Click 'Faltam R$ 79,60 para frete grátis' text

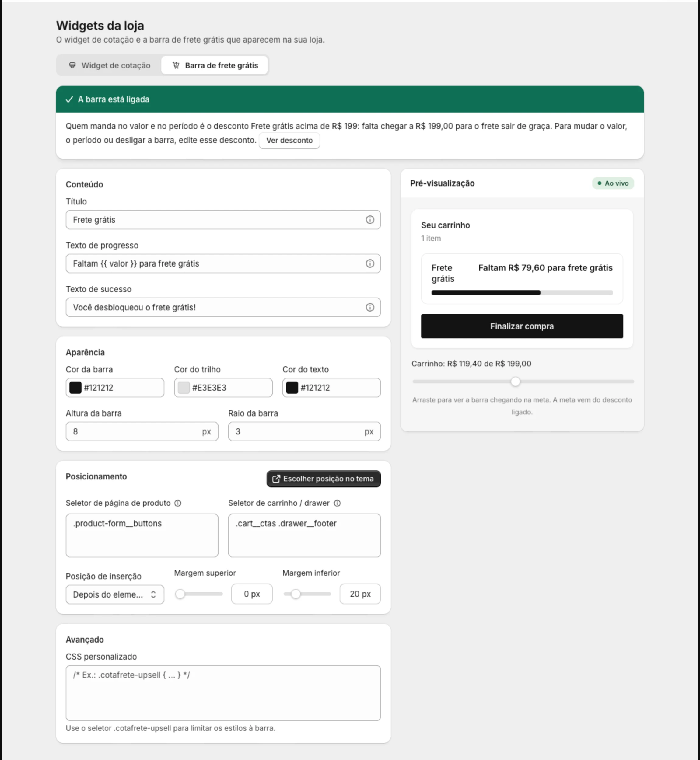[x=545, y=268]
